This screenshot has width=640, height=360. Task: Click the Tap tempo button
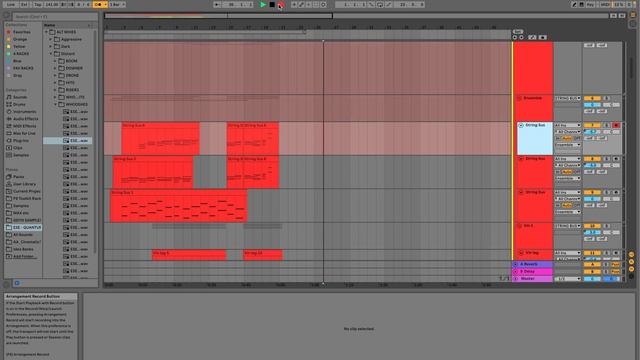(x=38, y=4)
